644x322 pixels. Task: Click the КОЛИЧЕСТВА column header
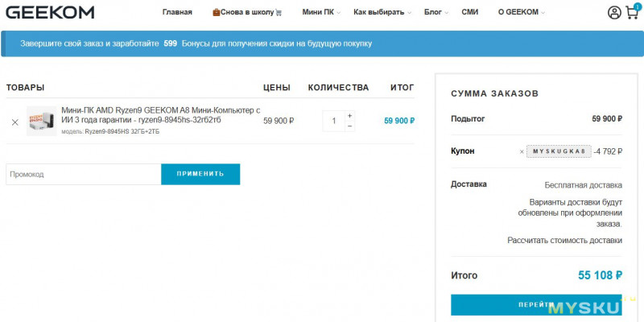pyautogui.click(x=338, y=88)
